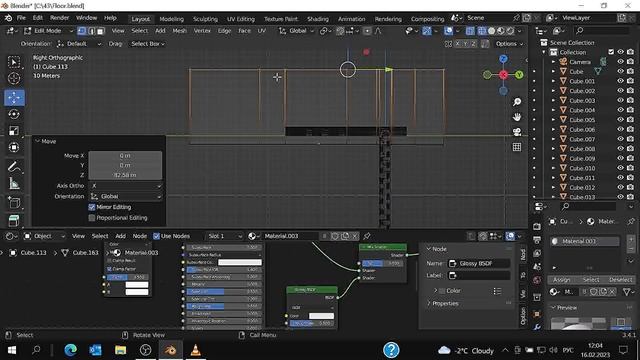Open the File menu
Image resolution: width=640 pixels, height=360 pixels.
point(21,18)
